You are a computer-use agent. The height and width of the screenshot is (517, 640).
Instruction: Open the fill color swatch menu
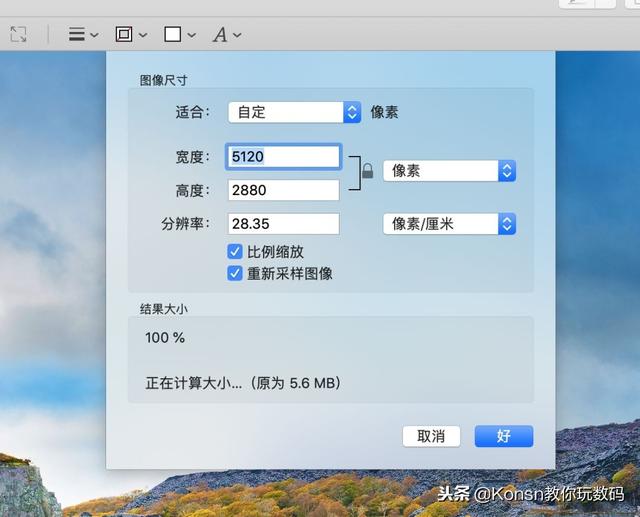pyautogui.click(x=173, y=34)
